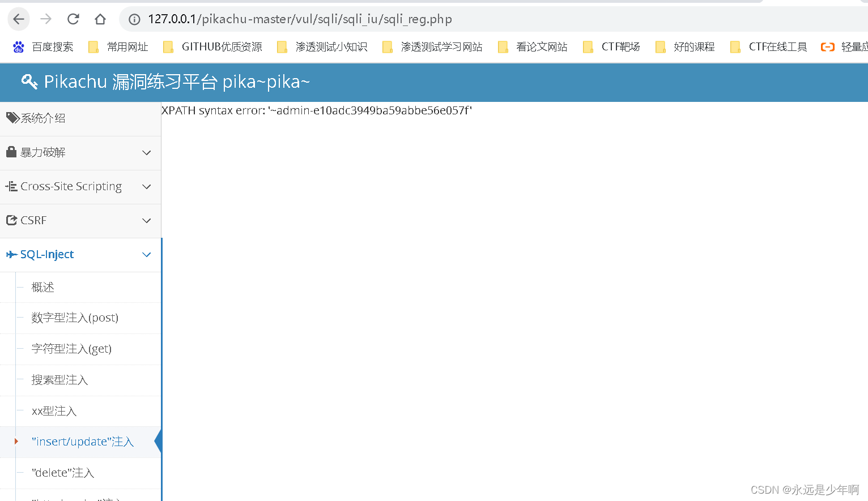
Task: Open the 常用网址 bookmark folder
Action: 118,47
